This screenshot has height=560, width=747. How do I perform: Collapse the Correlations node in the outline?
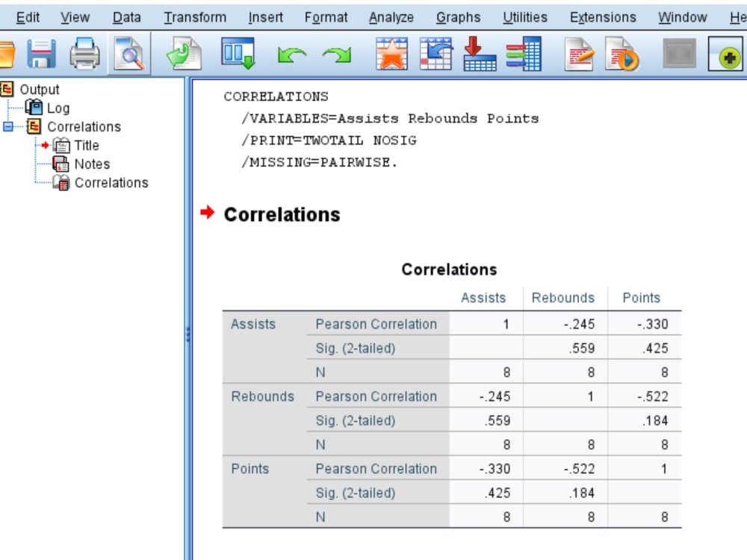[8, 127]
